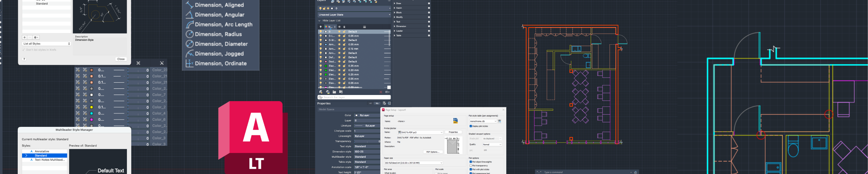This screenshot has width=868, height=174.
Task: Toggle light bulb visibility of layer 0
Action: click(x=320, y=32)
